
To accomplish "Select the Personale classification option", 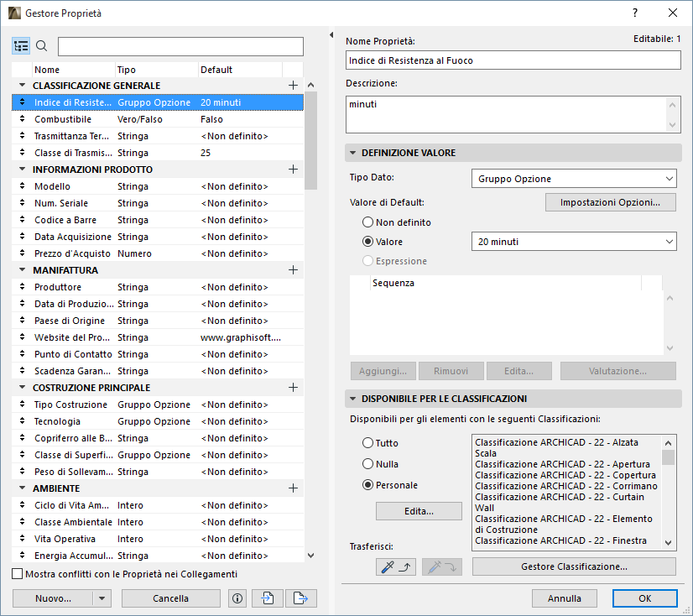I will pyautogui.click(x=367, y=485).
